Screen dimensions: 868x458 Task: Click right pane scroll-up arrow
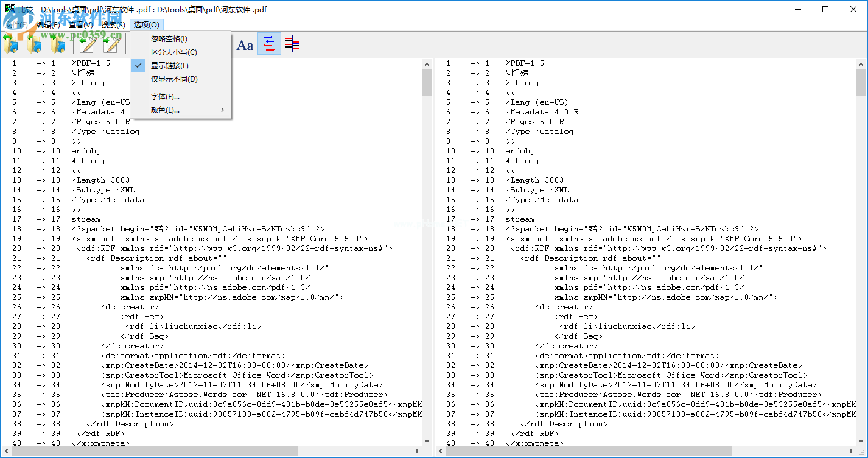pyautogui.click(x=861, y=63)
